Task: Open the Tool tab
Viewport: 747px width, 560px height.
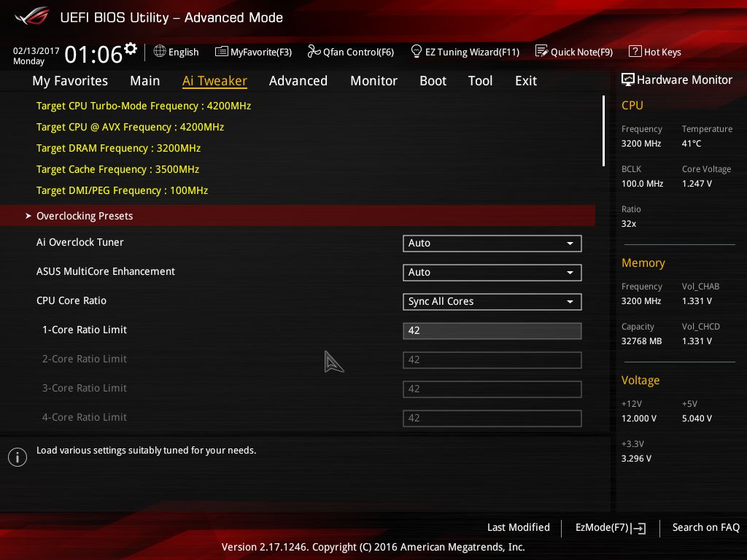Action: 480,80
